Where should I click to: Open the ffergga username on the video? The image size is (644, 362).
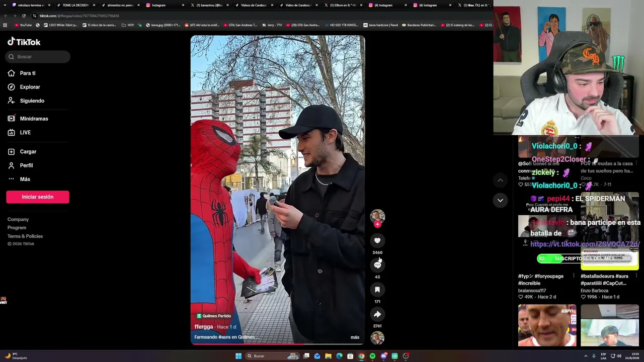(204, 327)
